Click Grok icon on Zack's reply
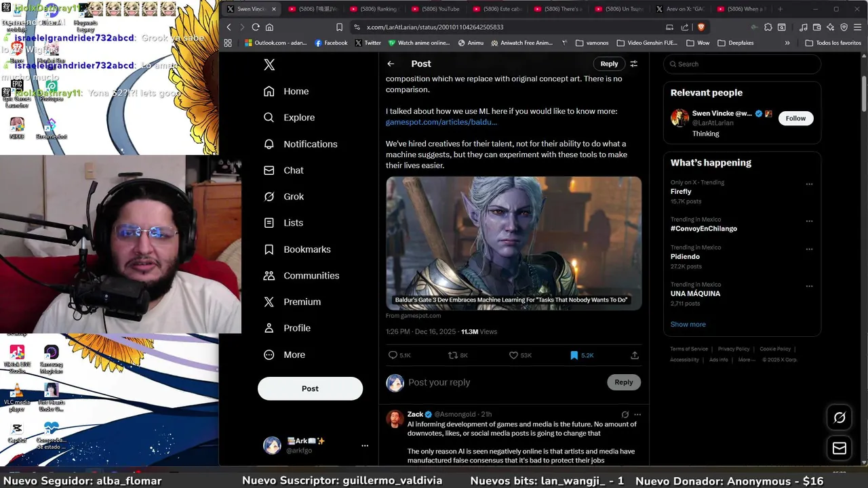 625,414
